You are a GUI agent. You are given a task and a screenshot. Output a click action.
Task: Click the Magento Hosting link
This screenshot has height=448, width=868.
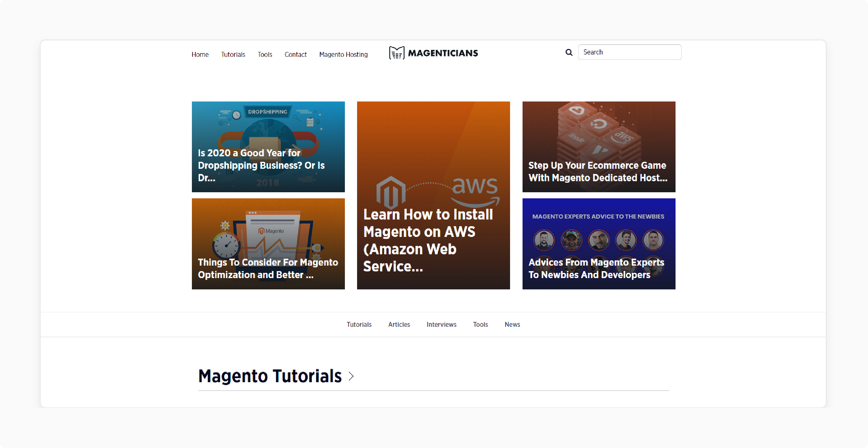click(x=343, y=53)
